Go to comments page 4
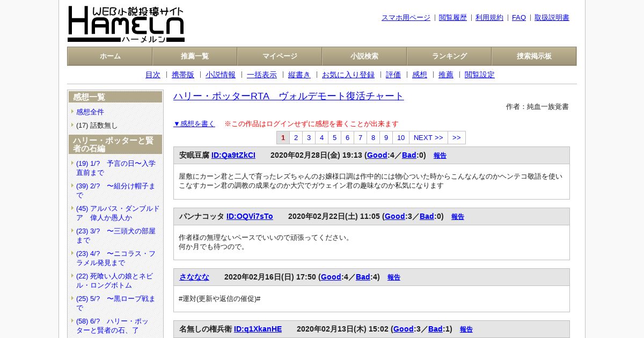644x338 pixels. [x=321, y=138]
